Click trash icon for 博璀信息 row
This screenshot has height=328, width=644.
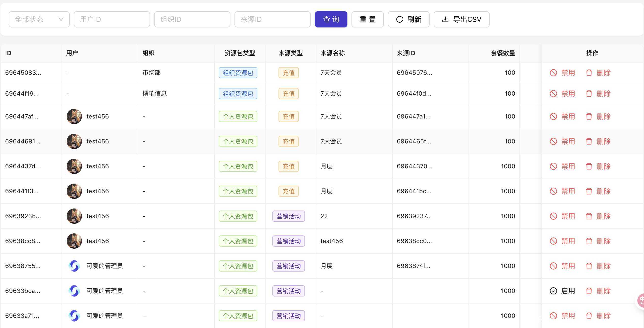tap(589, 94)
